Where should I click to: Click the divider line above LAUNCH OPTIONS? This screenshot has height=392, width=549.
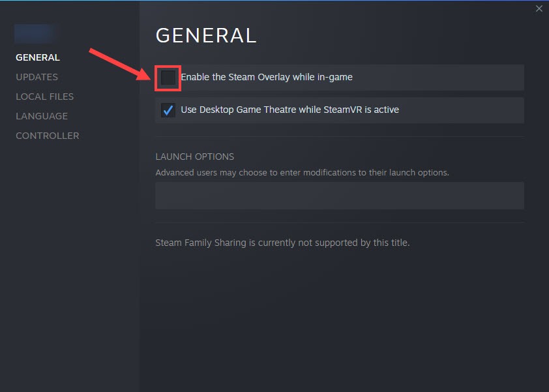coord(339,137)
